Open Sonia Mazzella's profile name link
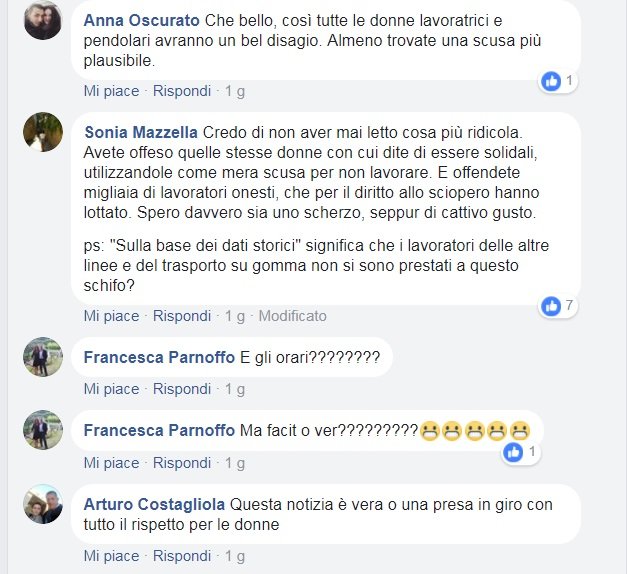 pyautogui.click(x=141, y=132)
